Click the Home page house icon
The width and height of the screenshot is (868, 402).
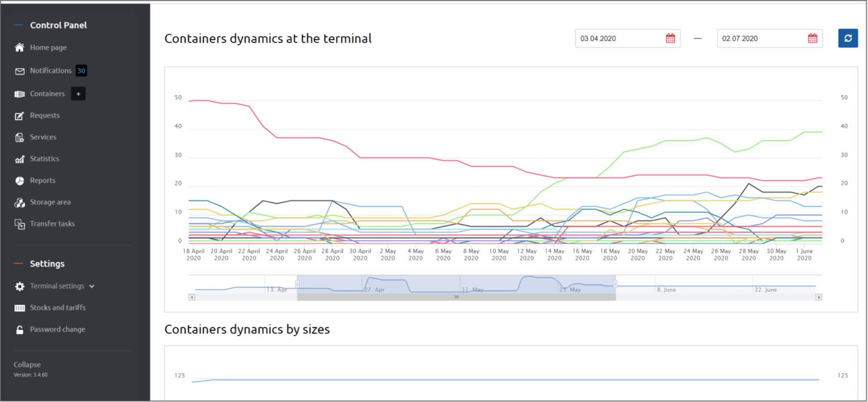click(x=19, y=48)
